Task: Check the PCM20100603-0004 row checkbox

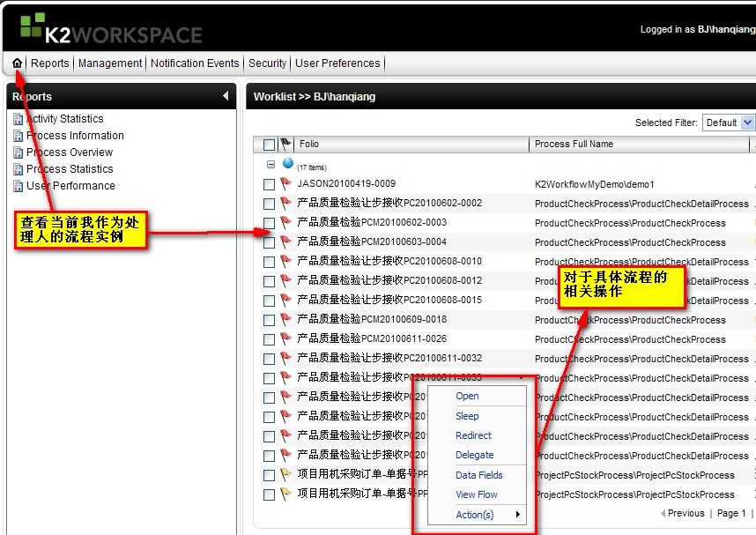Action: point(269,242)
